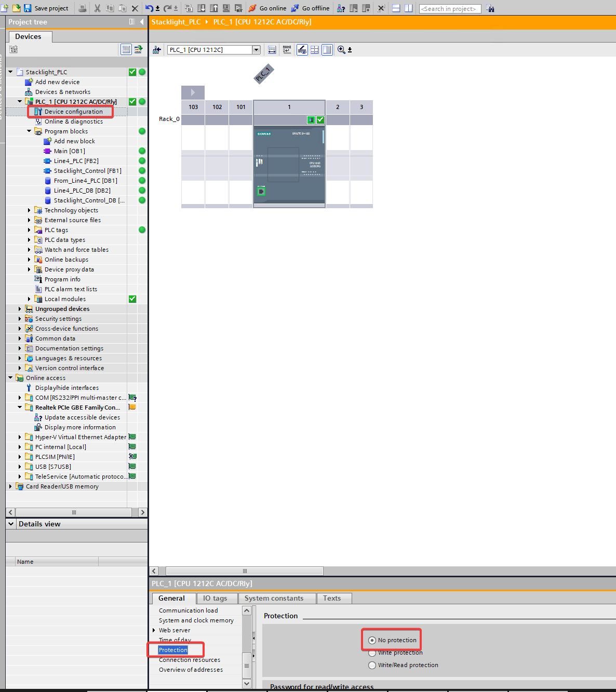Viewport: 616px width, 692px height.
Task: Enable Write protection
Action: [372, 653]
